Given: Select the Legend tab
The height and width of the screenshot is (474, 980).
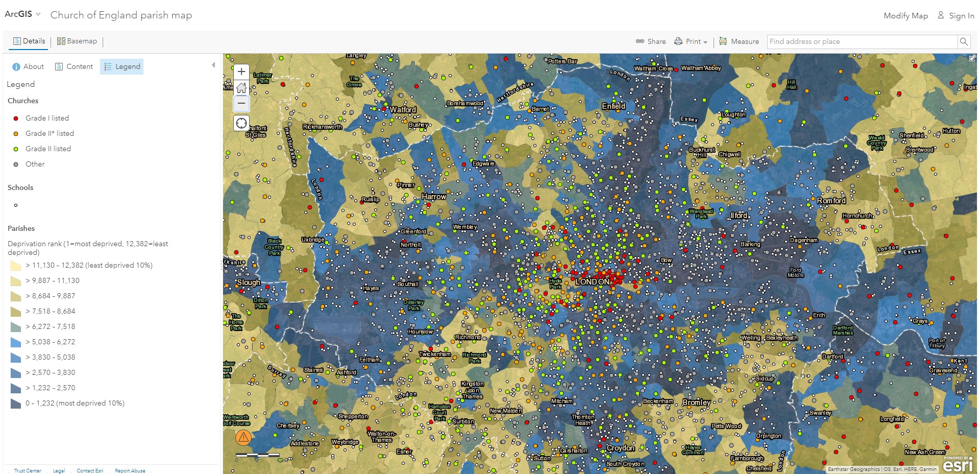Looking at the screenshot, I should tap(122, 66).
